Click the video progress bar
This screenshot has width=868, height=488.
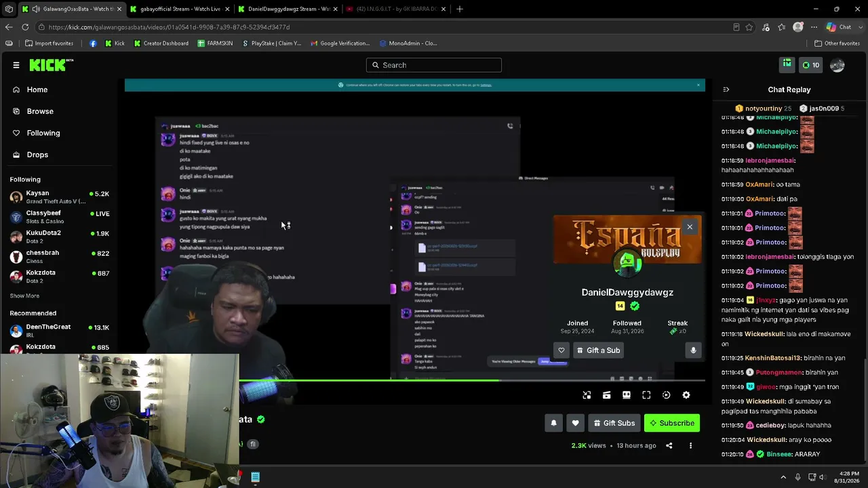tap(472, 381)
